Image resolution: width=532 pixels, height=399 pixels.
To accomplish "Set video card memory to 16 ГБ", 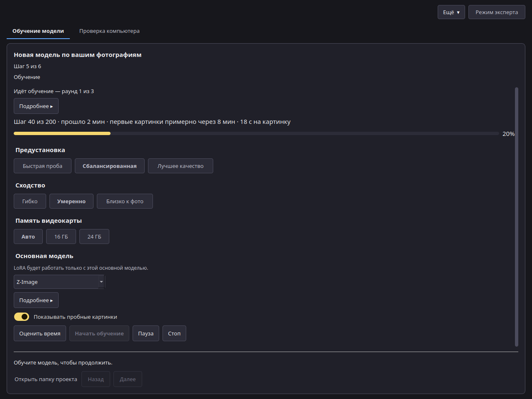I will pos(61,236).
